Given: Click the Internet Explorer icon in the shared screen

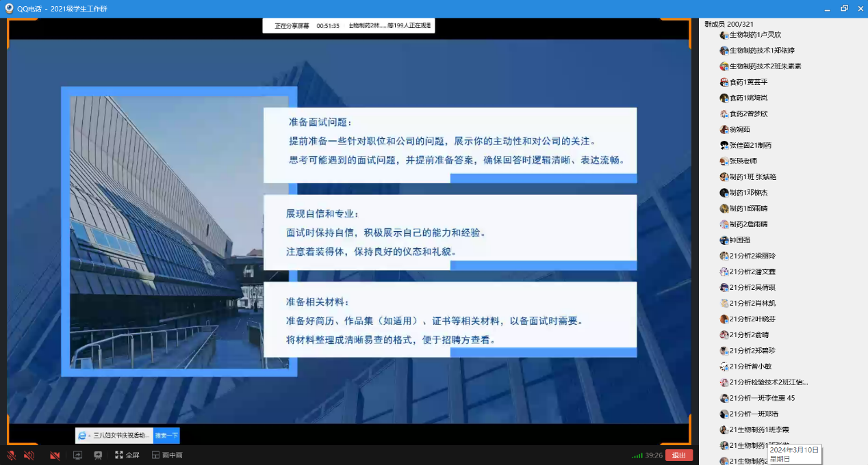Looking at the screenshot, I should pyautogui.click(x=83, y=436).
